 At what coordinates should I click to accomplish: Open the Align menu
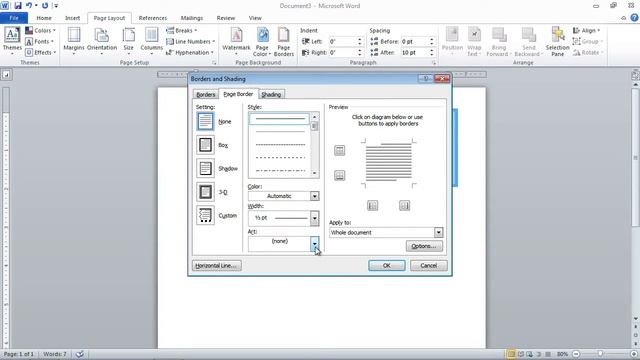587,31
